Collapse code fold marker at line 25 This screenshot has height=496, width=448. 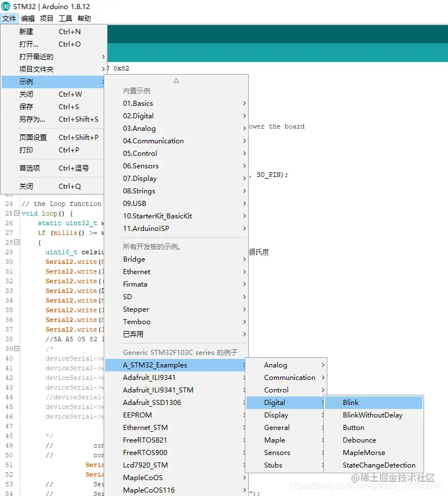17,213
